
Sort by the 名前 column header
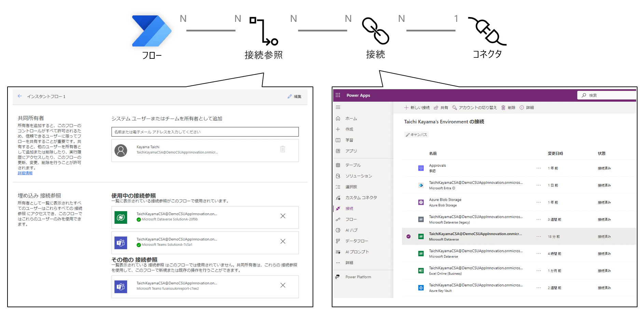[433, 153]
